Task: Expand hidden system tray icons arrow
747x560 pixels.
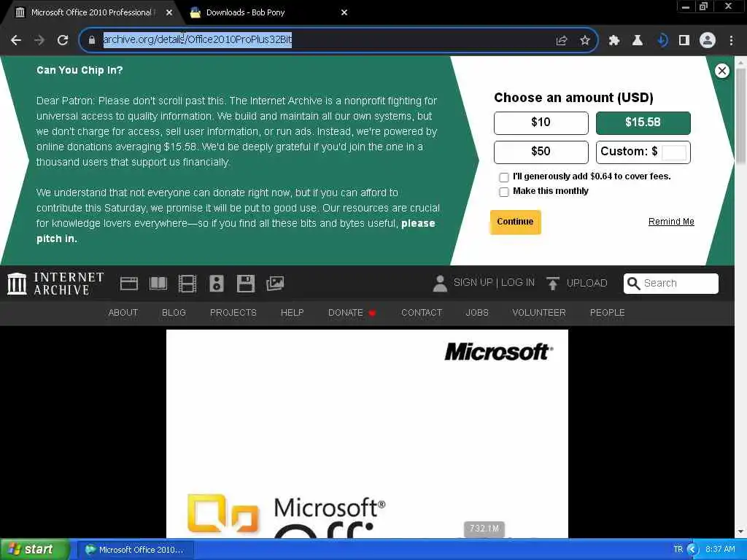Action: [693, 550]
